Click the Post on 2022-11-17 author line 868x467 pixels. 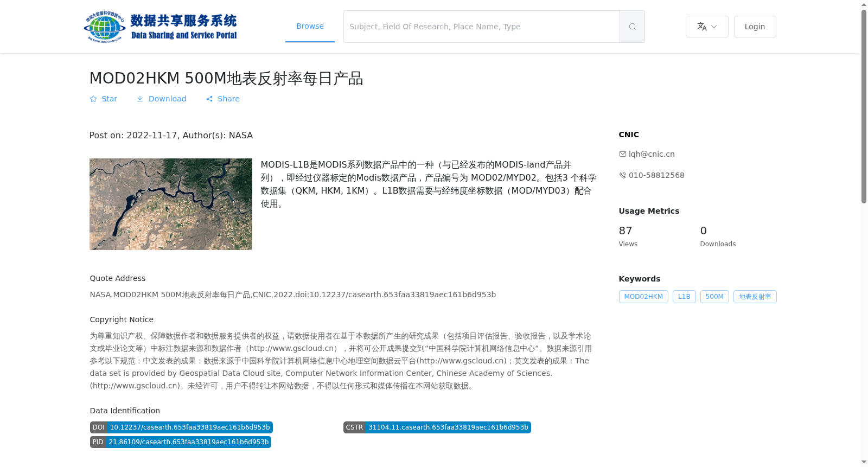171,136
